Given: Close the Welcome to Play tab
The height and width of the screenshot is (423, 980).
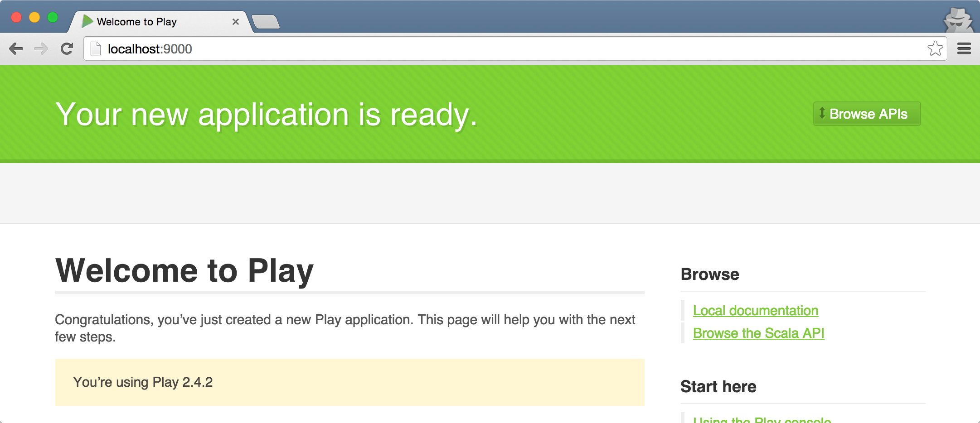Looking at the screenshot, I should [x=235, y=22].
